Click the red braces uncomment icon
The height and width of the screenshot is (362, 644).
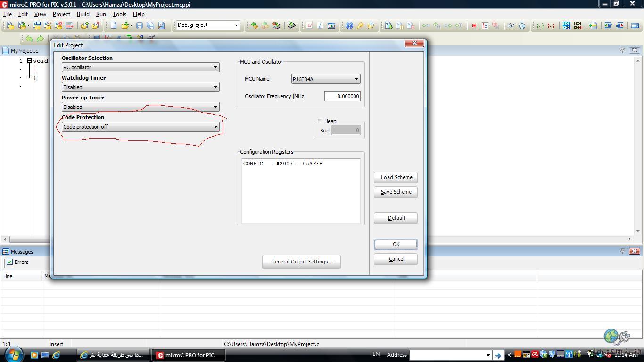pos(551,25)
